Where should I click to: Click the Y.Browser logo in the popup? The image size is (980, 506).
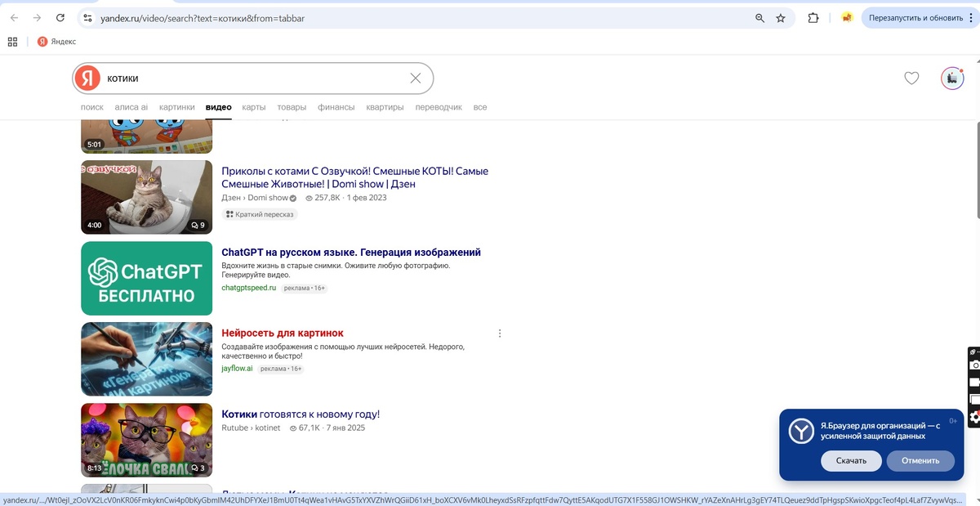800,431
